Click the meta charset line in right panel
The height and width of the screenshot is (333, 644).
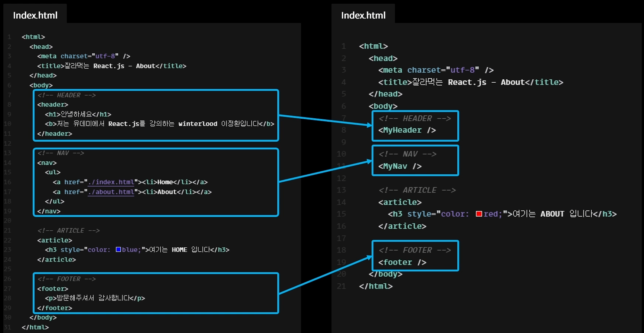tap(436, 70)
